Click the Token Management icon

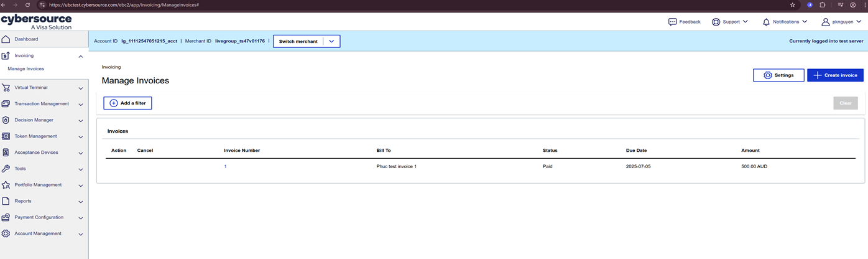pos(6,136)
